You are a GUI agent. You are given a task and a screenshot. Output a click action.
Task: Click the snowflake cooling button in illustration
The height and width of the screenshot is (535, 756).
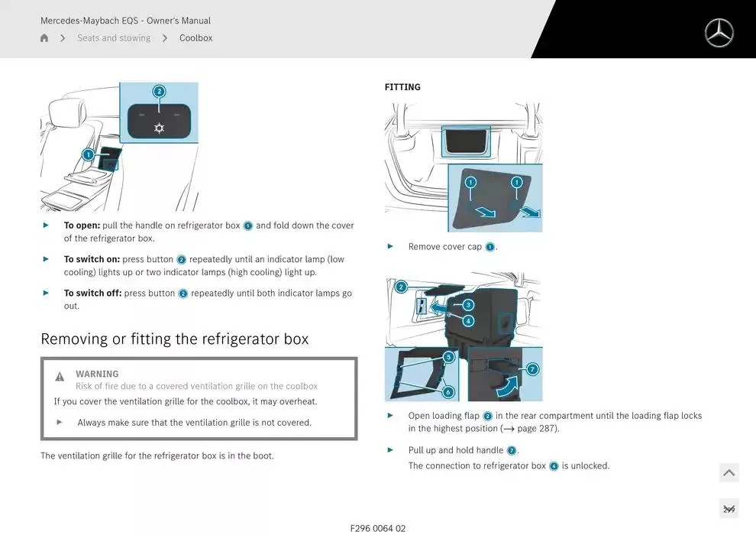coord(159,128)
